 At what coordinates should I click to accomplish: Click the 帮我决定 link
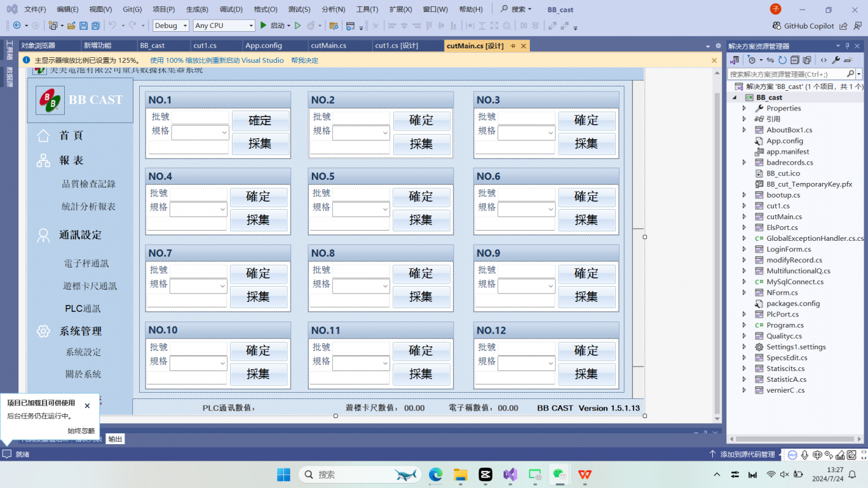point(304,60)
